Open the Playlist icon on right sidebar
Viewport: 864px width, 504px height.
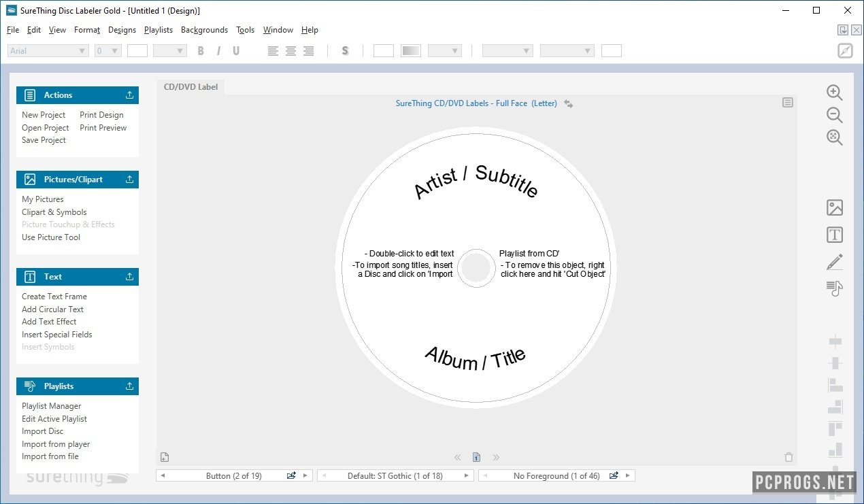click(x=835, y=288)
